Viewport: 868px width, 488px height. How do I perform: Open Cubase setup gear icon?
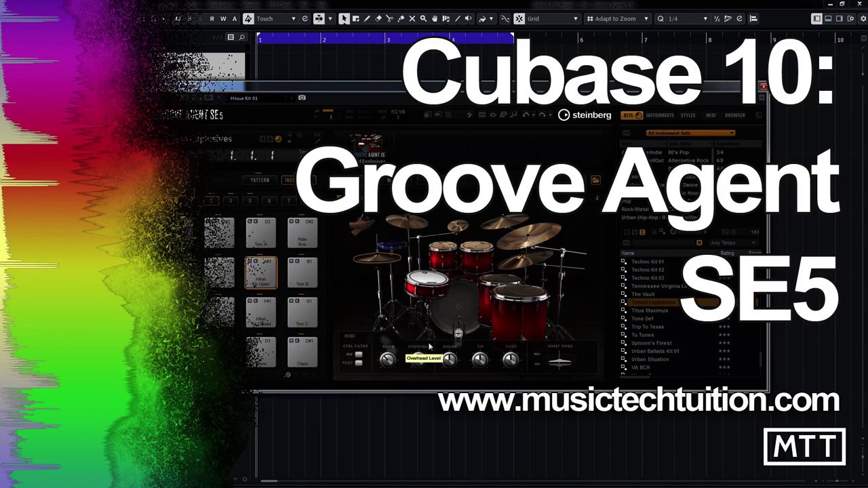tap(862, 18)
